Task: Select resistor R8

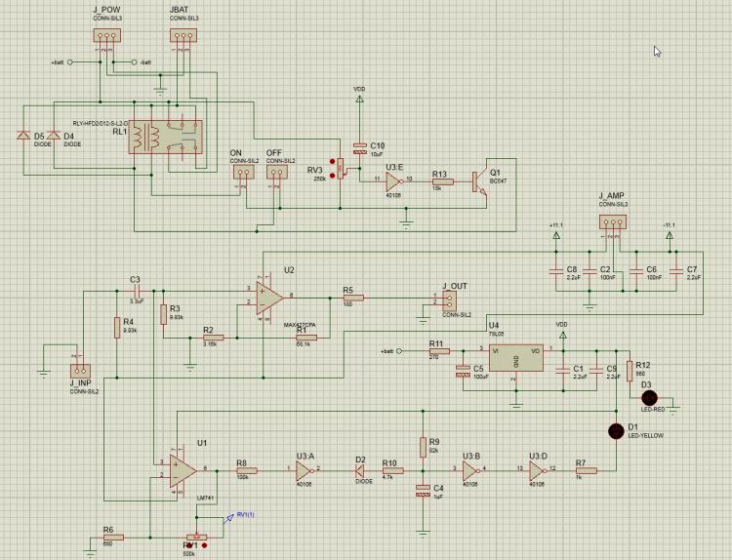Action: click(x=247, y=471)
